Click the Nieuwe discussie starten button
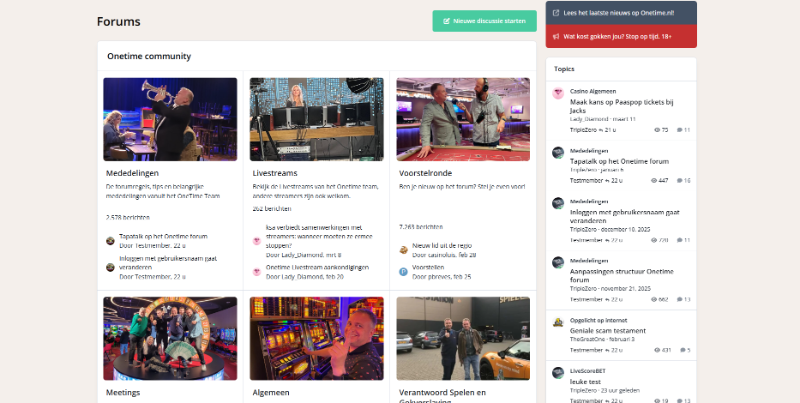The width and height of the screenshot is (800, 403). (x=484, y=21)
